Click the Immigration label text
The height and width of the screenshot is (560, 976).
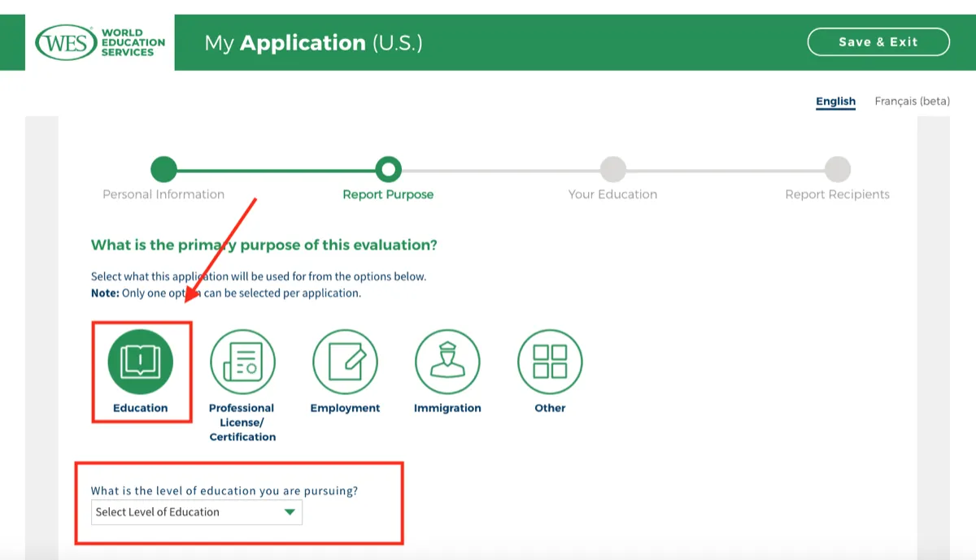point(447,408)
